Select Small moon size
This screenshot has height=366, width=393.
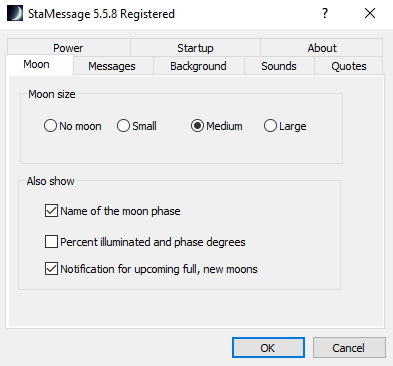[x=137, y=126]
